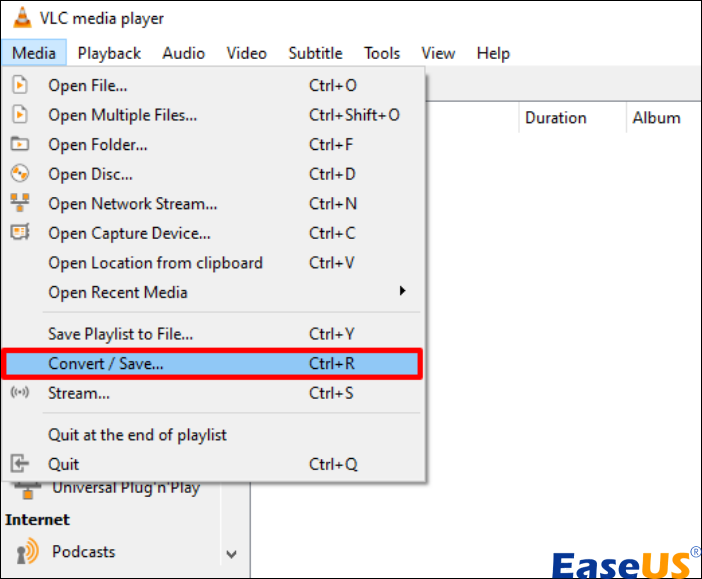Select Universal Plug'n'Play sidebar item
702x579 pixels.
coord(126,489)
